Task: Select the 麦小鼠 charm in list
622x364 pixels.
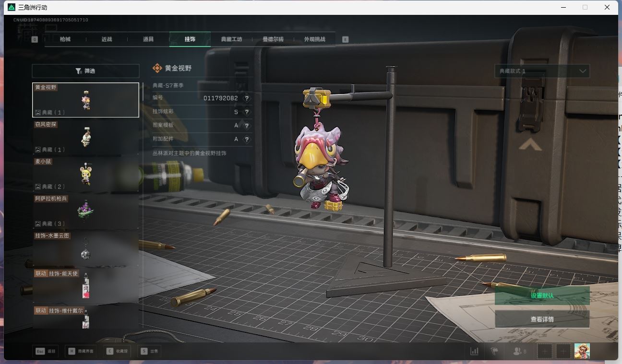Action: point(85,174)
